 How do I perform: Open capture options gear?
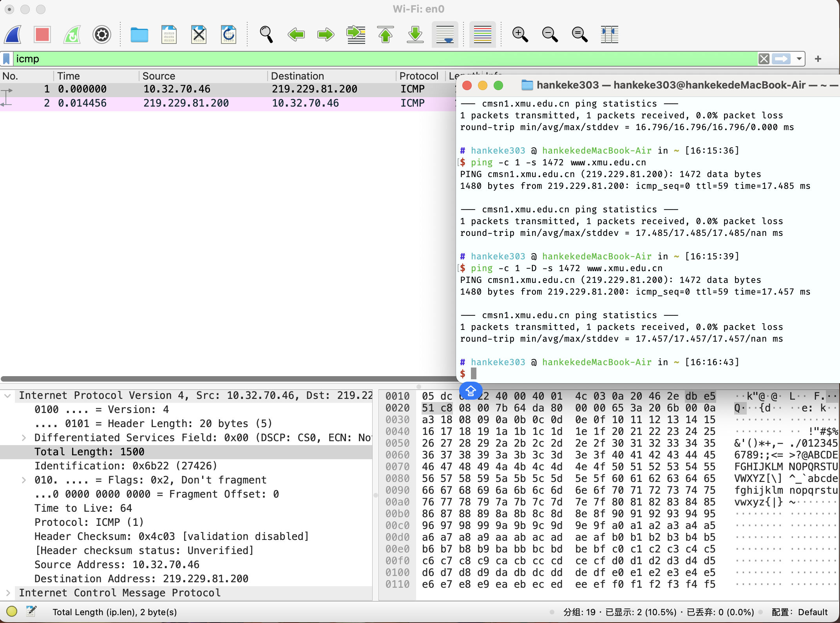[x=102, y=34]
